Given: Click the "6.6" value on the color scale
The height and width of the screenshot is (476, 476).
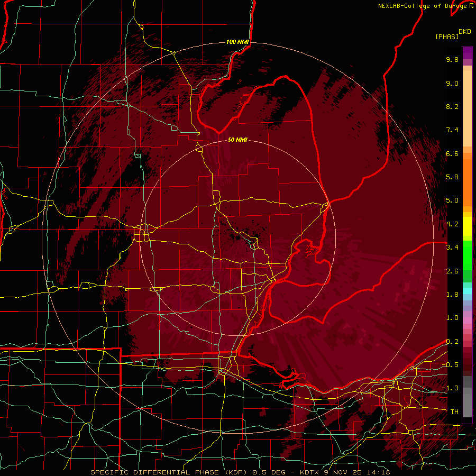Looking at the screenshot, I should point(452,153).
